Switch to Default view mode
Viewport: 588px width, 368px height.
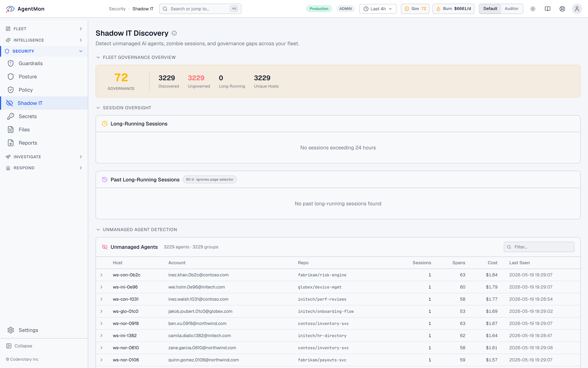[x=490, y=9]
